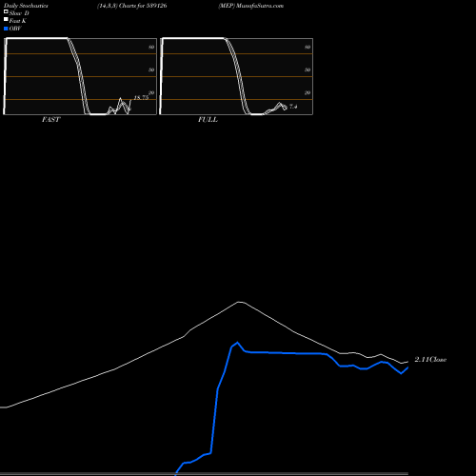Click the 50 level label in FAST chart
Screen dimensions: 476x476
[x=151, y=69]
